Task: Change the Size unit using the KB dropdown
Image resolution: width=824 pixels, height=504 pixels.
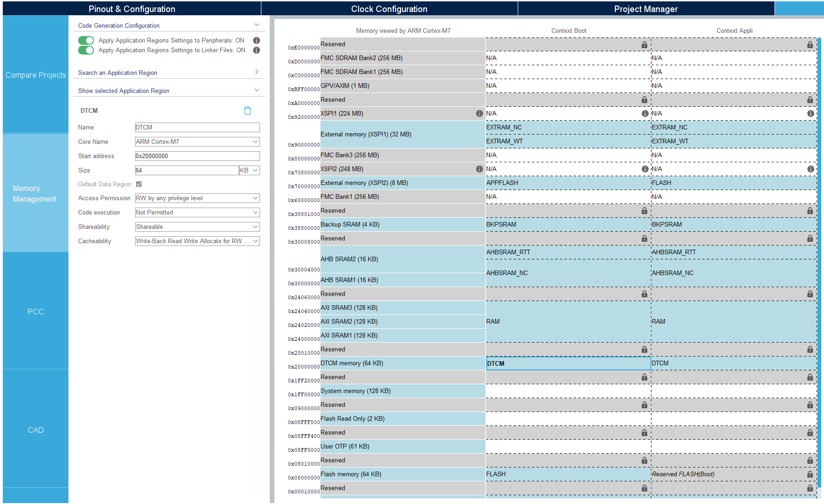Action: (249, 170)
